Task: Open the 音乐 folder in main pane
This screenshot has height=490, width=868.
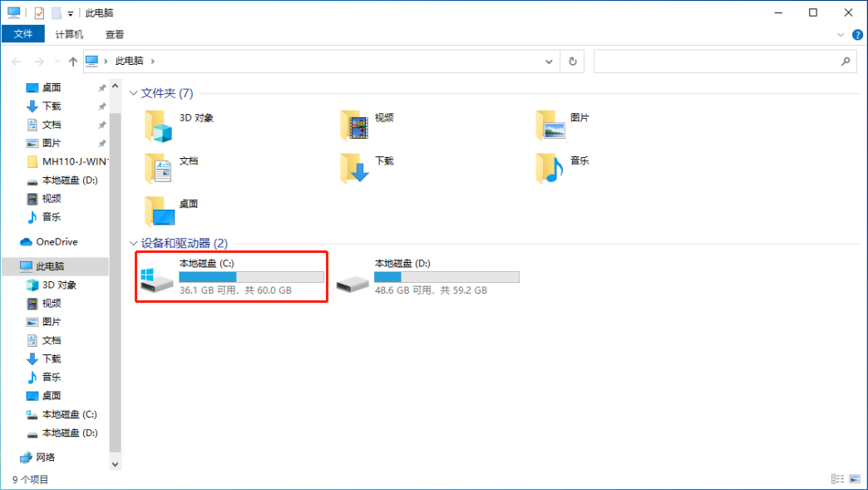Action: [550, 168]
